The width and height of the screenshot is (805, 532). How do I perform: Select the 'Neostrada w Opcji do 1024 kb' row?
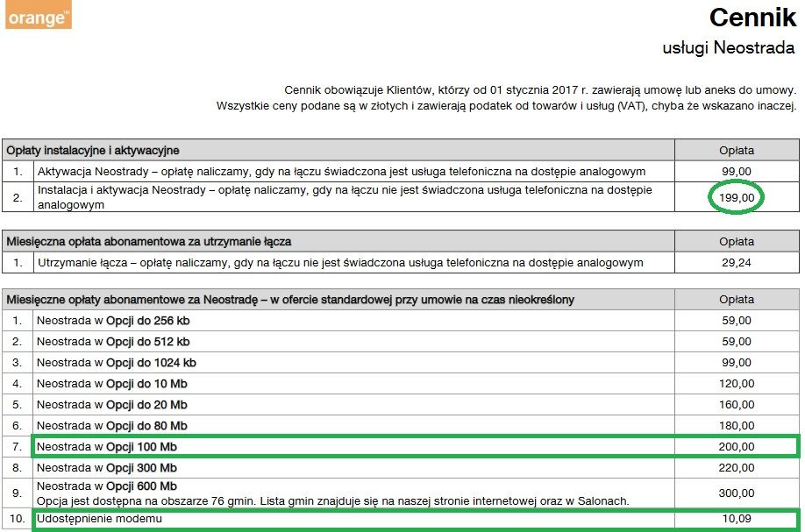click(116, 363)
